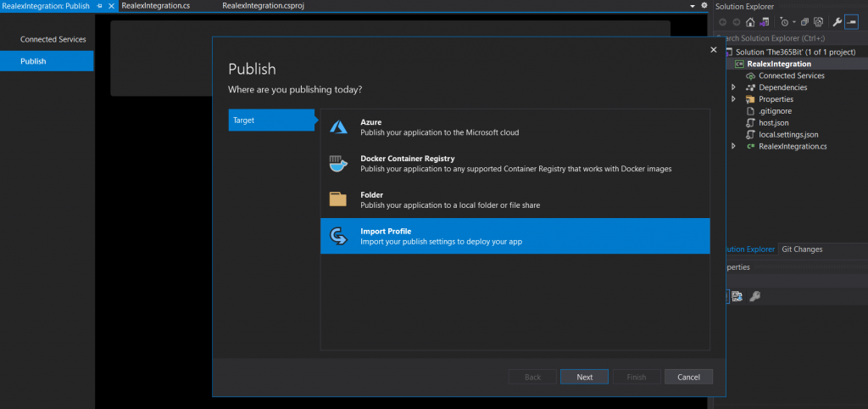Click Next in the Publish dialog

tap(585, 377)
